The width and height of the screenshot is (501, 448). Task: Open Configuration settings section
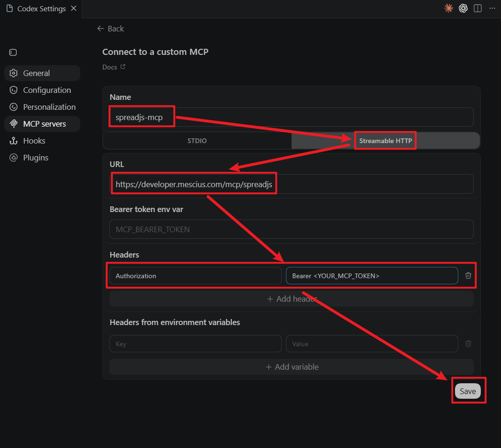click(42, 90)
